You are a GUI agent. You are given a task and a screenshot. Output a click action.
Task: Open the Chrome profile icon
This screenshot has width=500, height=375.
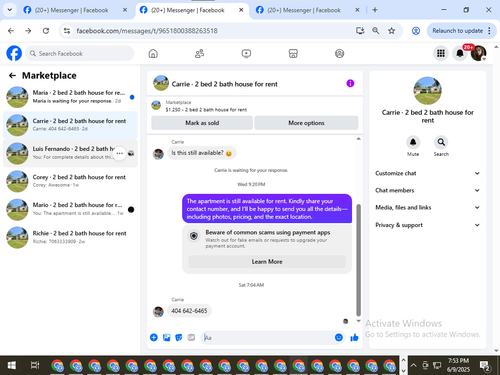(x=416, y=31)
